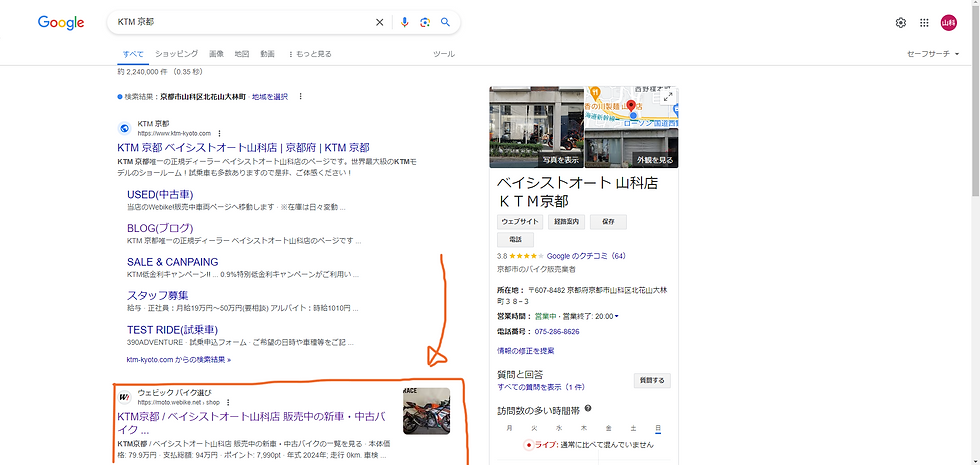Screen dimensions: 980x465
Task: Select 金 in popular times days
Action: click(608, 429)
